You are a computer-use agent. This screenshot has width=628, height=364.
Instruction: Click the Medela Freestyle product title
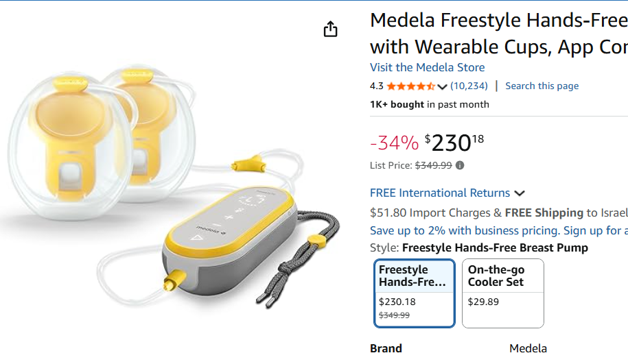pos(498,33)
